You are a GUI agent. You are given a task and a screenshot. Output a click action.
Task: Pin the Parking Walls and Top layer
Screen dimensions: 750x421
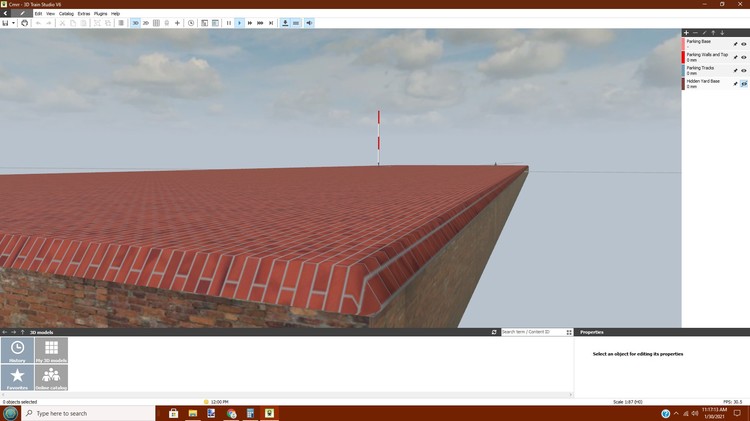(736, 57)
